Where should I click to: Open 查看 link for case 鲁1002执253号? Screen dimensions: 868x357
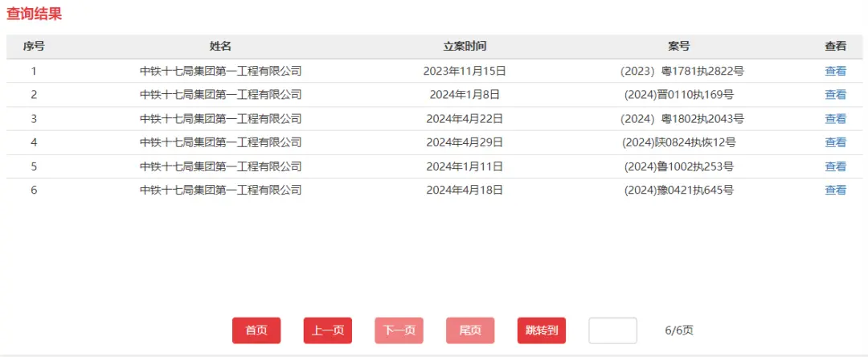(x=835, y=166)
